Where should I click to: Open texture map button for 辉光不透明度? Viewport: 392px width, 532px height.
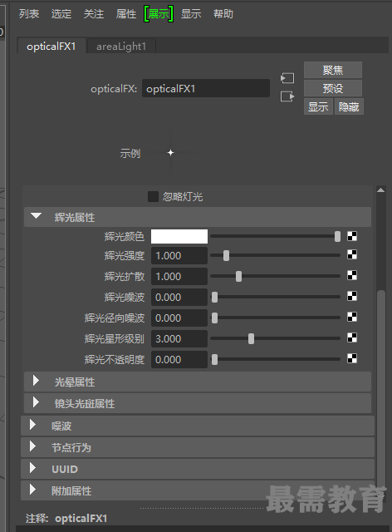coord(352,358)
